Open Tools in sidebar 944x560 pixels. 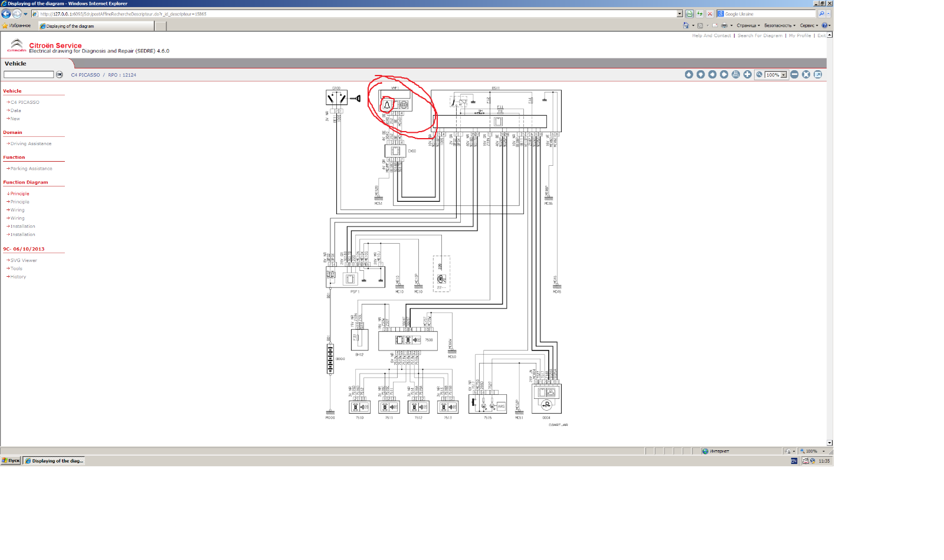tap(16, 268)
